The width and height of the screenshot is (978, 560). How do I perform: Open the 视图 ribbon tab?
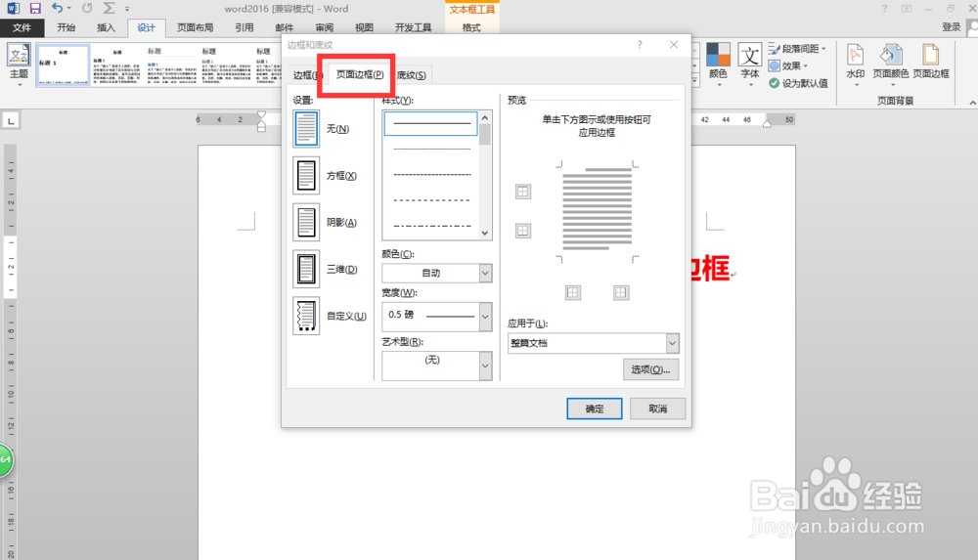(364, 27)
